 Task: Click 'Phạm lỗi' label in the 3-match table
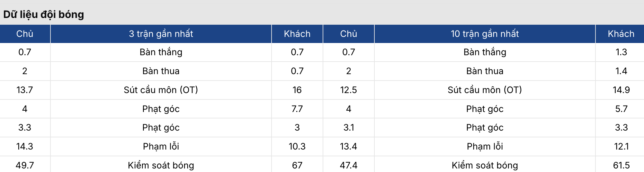[161, 146]
